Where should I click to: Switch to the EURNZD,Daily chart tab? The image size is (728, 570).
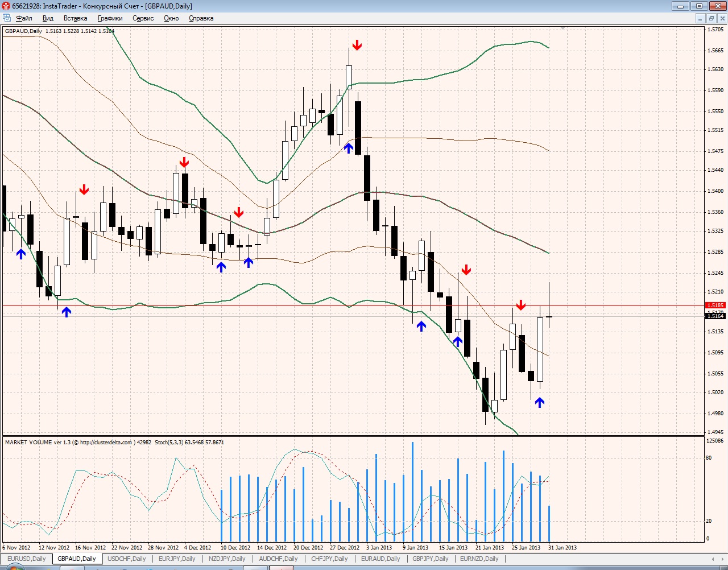pyautogui.click(x=479, y=559)
